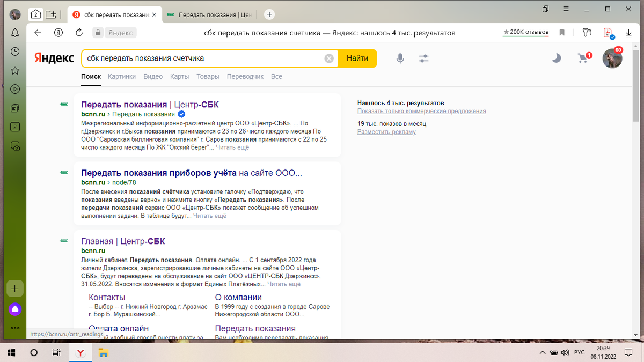This screenshot has width=644, height=362.
Task: Click the new tab group folder icon
Action: [x=51, y=14]
